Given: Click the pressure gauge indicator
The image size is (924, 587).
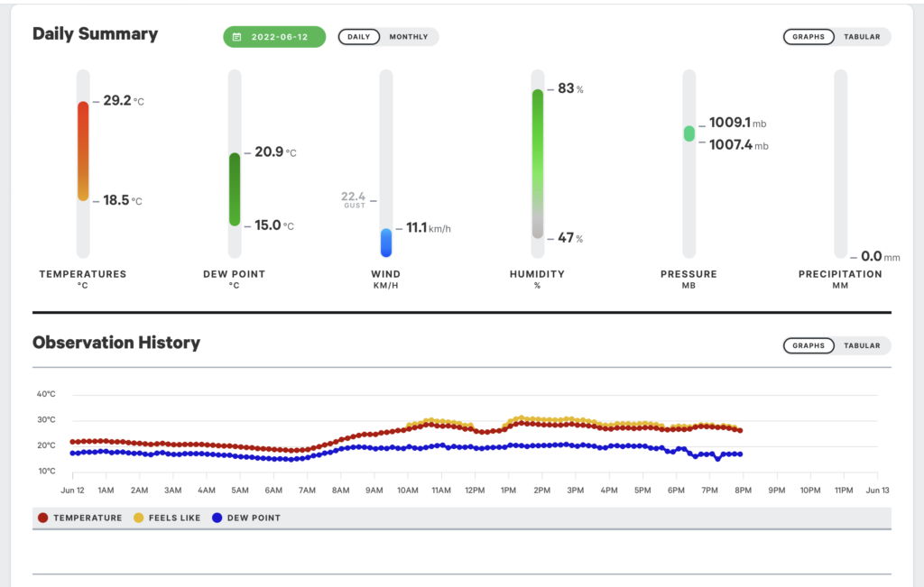Looking at the screenshot, I should click(688, 133).
